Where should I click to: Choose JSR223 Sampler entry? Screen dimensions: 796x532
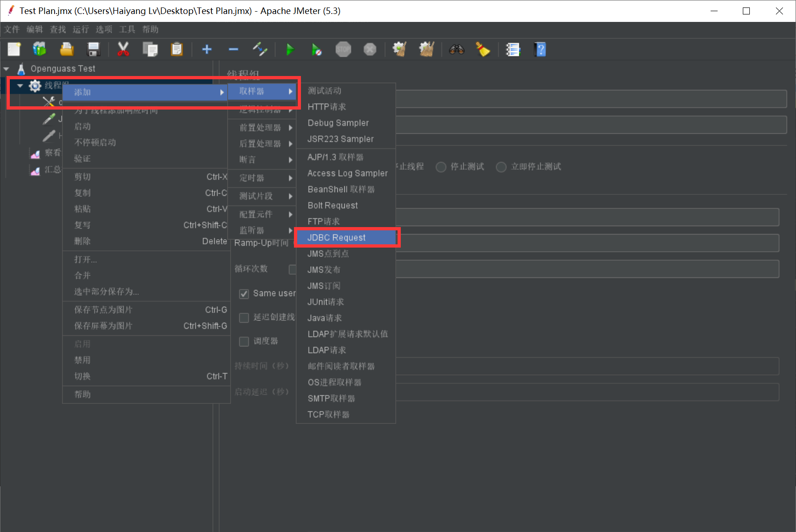click(x=346, y=139)
